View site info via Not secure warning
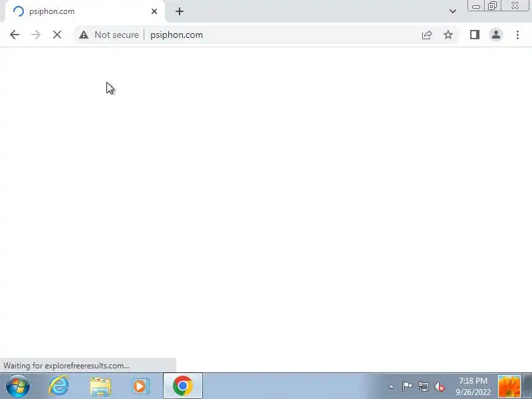Image resolution: width=532 pixels, height=399 pixels. tap(108, 35)
